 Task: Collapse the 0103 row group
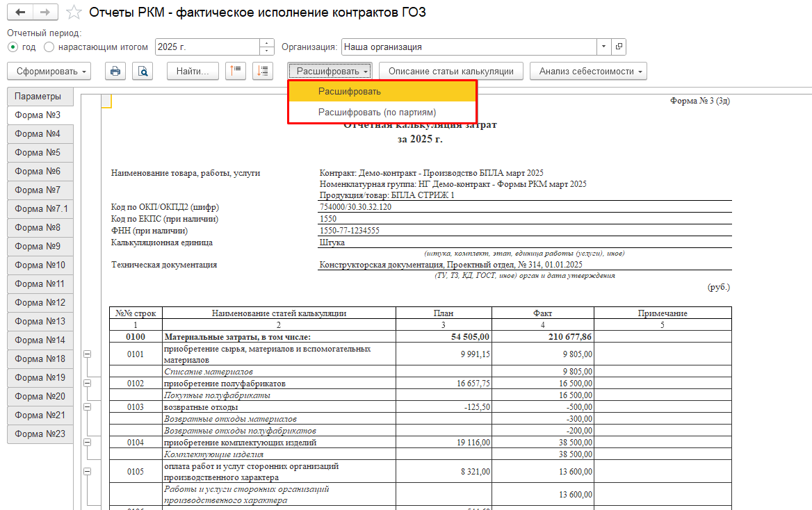tap(88, 407)
